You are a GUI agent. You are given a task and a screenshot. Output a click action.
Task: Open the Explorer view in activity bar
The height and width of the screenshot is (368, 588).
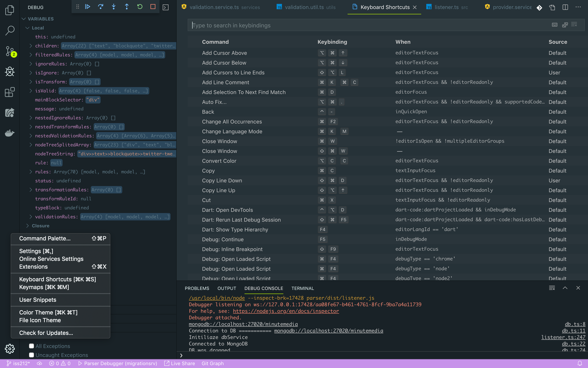(x=10, y=10)
